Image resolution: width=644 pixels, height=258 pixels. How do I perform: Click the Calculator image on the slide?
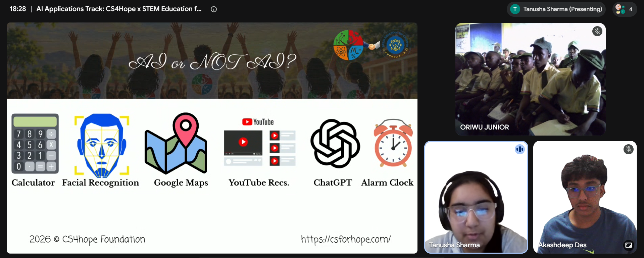pos(35,144)
